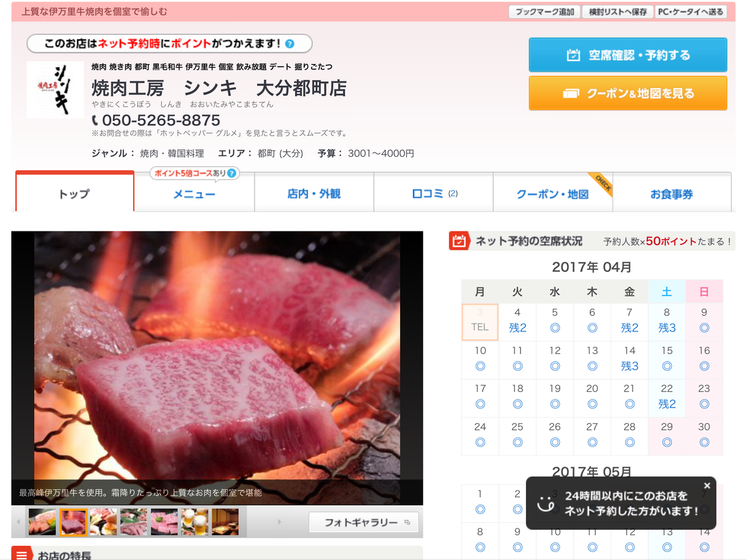The width and height of the screenshot is (747, 560).
Task: Open the メニュー tab
Action: click(194, 194)
